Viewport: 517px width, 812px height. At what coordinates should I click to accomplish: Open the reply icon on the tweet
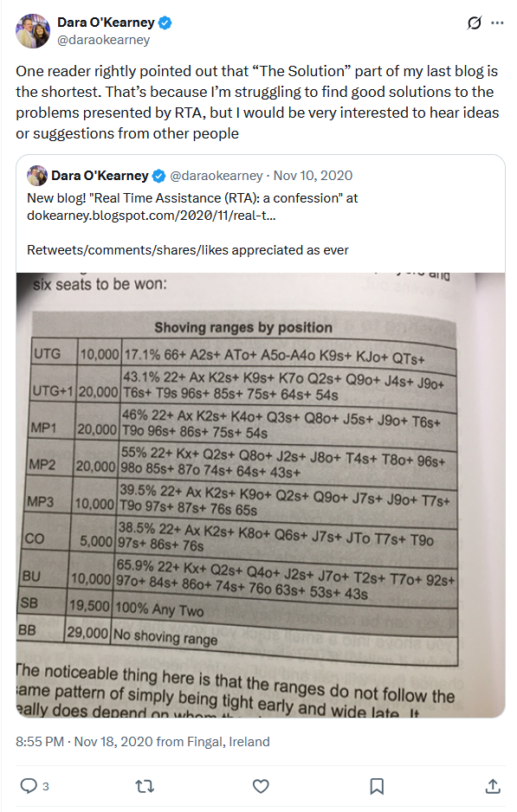tap(27, 786)
